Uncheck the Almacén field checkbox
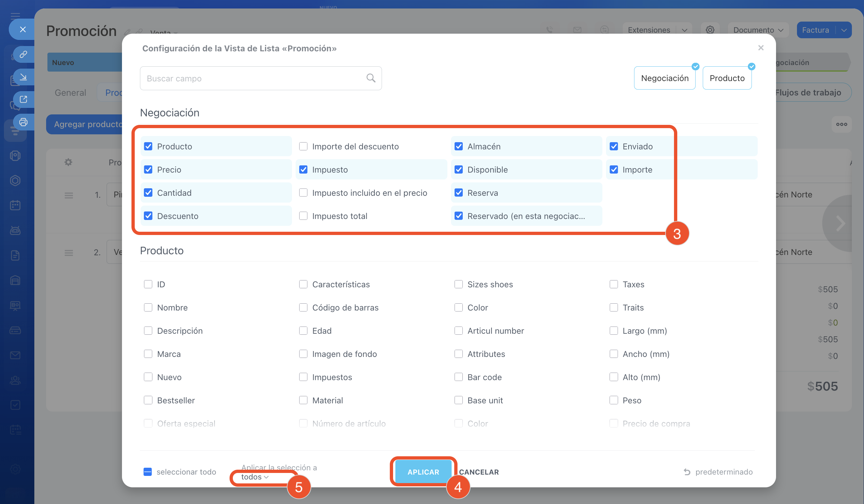Screen dimensions: 864x504 coord(458,146)
